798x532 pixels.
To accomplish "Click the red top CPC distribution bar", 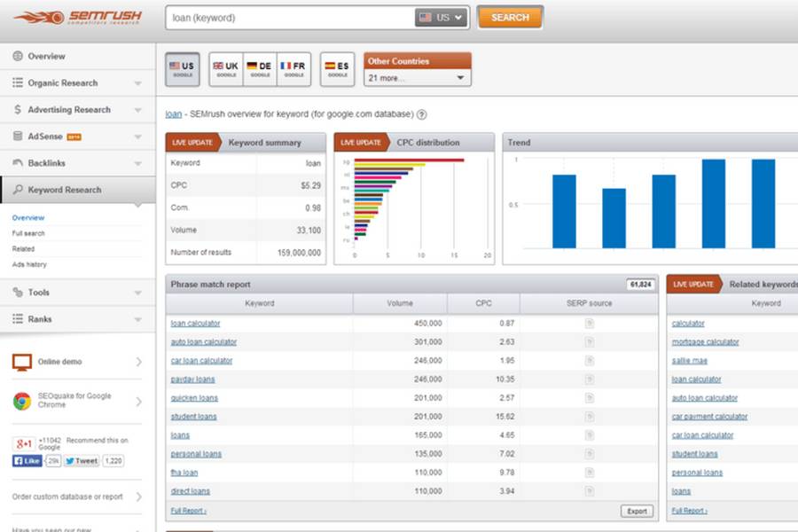I will point(409,160).
